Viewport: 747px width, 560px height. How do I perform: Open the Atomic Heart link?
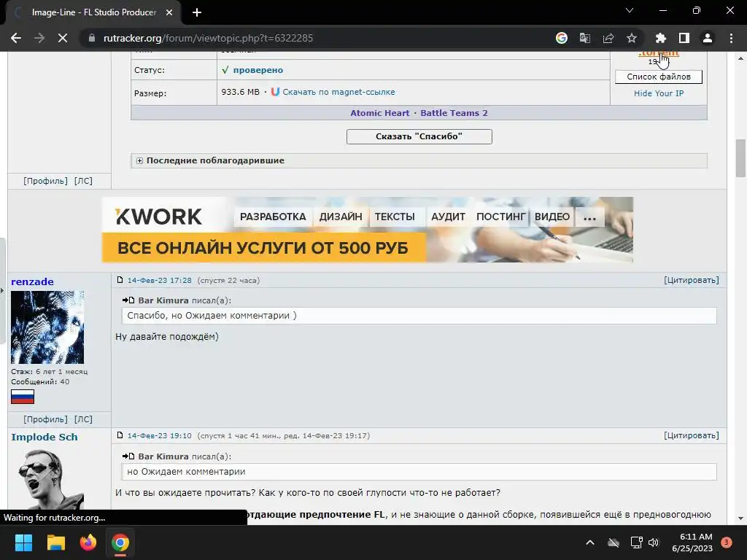[x=379, y=113]
